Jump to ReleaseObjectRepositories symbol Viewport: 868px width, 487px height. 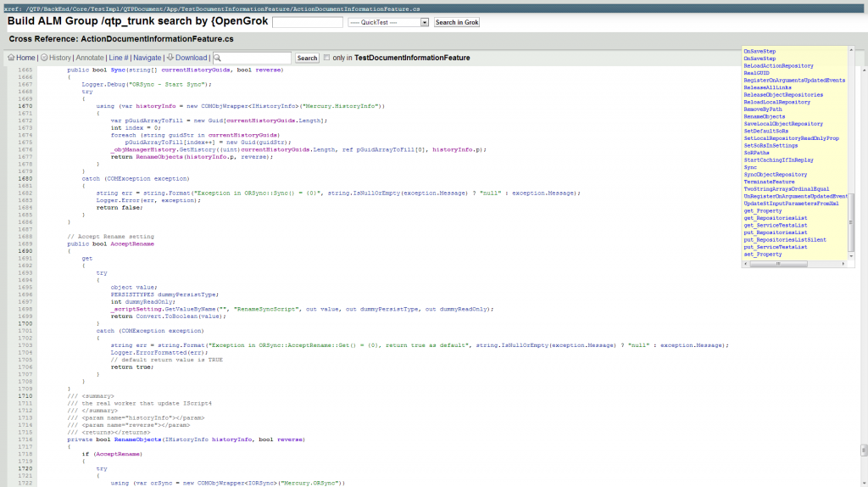pos(783,95)
